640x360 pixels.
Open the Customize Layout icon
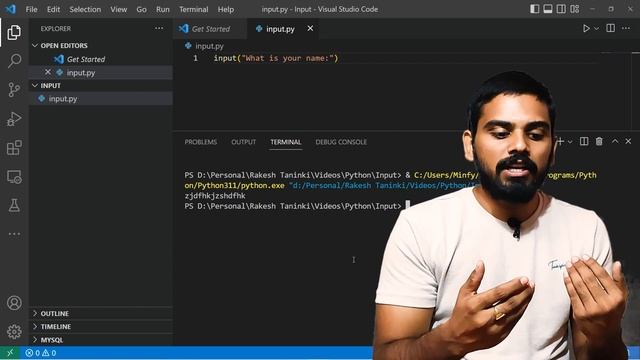coord(575,9)
